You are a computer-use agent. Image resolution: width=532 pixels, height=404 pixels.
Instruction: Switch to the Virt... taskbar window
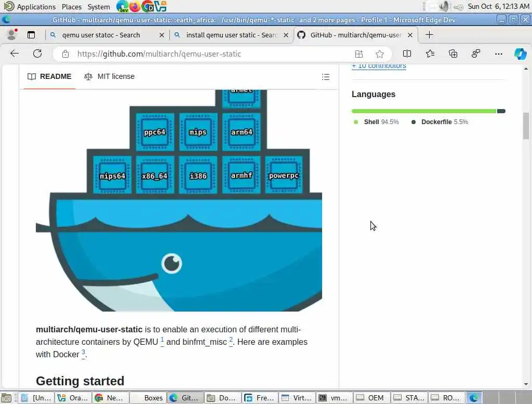(x=297, y=398)
